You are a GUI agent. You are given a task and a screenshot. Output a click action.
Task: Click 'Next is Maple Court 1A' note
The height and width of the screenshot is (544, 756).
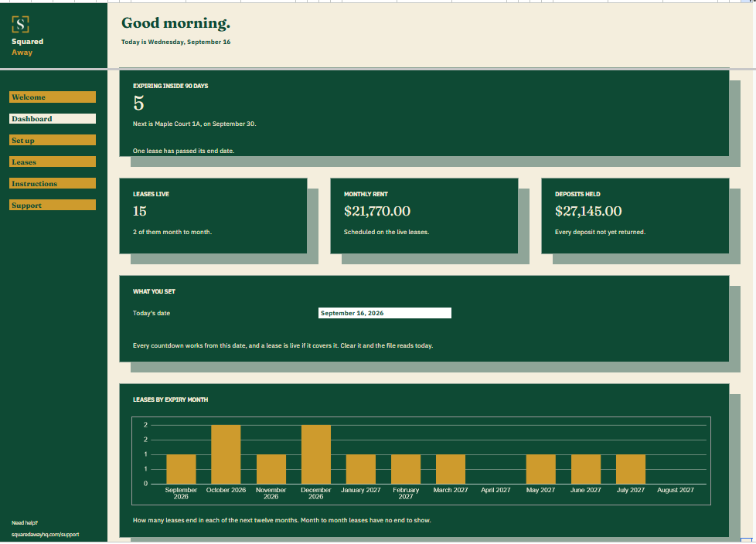[194, 124]
